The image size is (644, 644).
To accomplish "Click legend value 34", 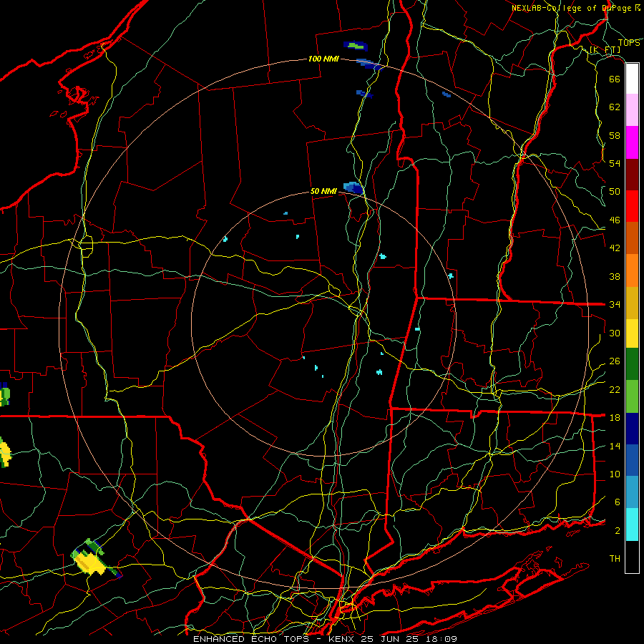I will [x=615, y=304].
